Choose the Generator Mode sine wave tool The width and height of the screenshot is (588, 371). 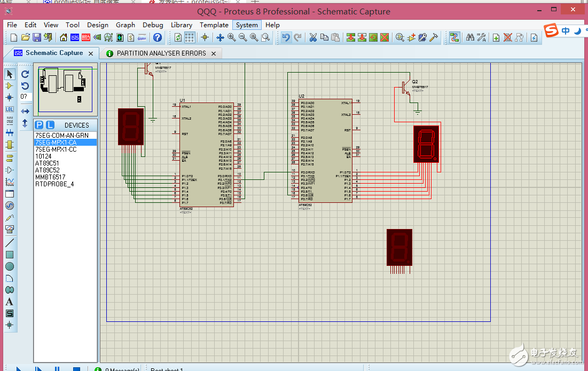tap(10, 206)
